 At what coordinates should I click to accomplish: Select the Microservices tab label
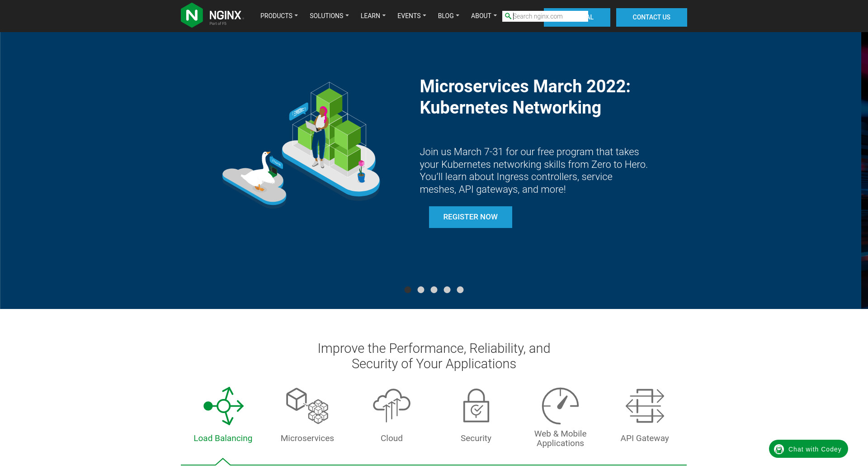coord(307,438)
